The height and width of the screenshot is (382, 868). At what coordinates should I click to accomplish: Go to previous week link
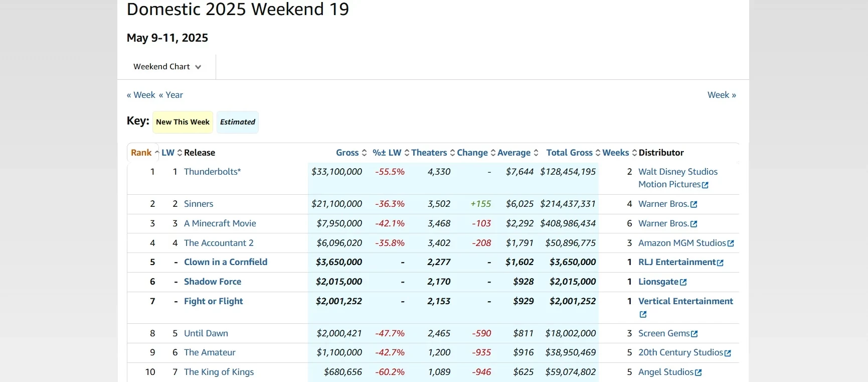141,95
